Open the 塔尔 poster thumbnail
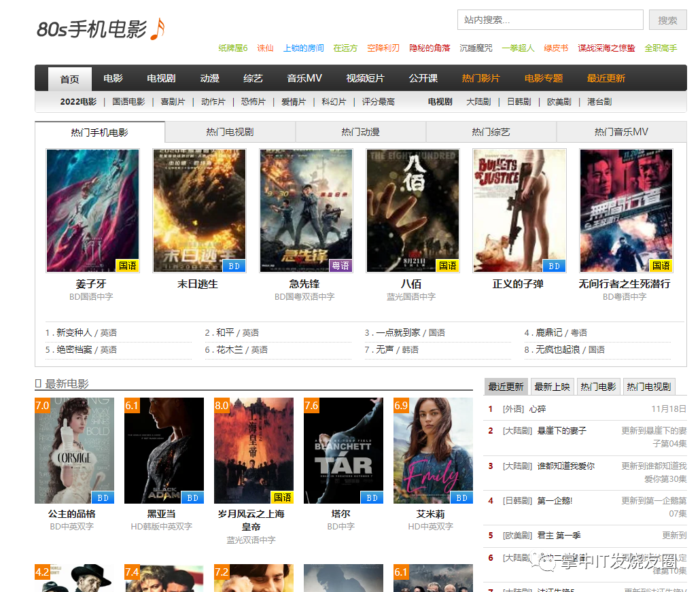This screenshot has width=700, height=592. 344,451
